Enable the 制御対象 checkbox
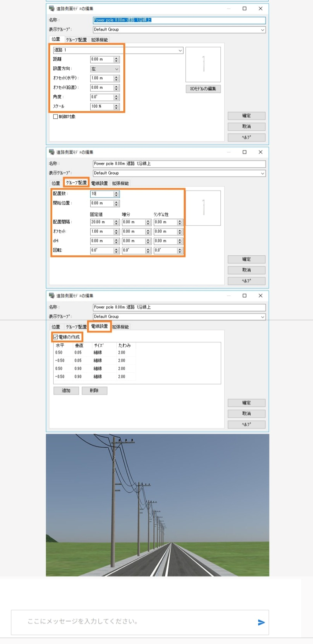 pos(56,116)
